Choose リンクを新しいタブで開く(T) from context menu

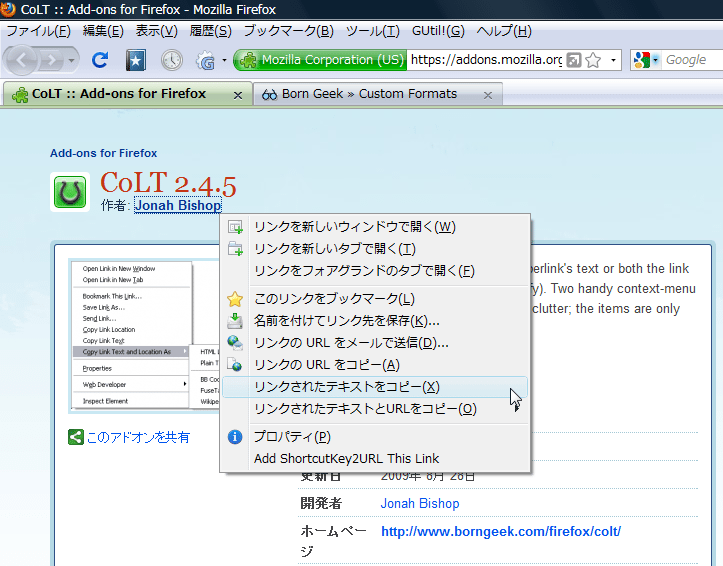pos(375,249)
